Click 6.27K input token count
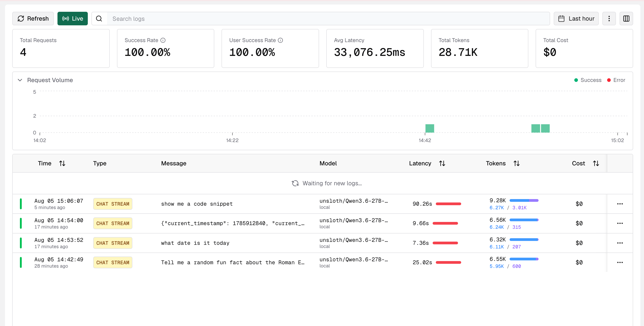The height and width of the screenshot is (326, 644). pyautogui.click(x=496, y=207)
